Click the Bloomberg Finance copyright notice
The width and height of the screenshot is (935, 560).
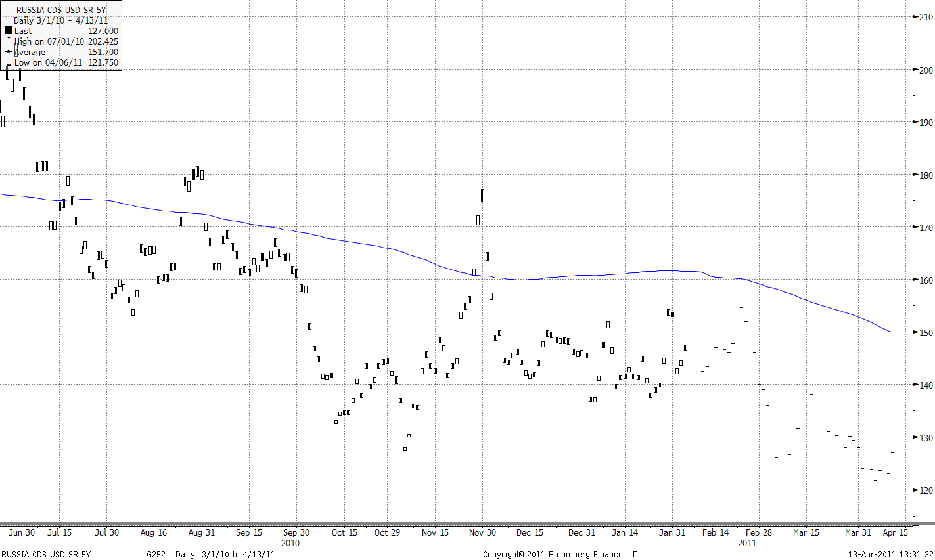tap(561, 554)
